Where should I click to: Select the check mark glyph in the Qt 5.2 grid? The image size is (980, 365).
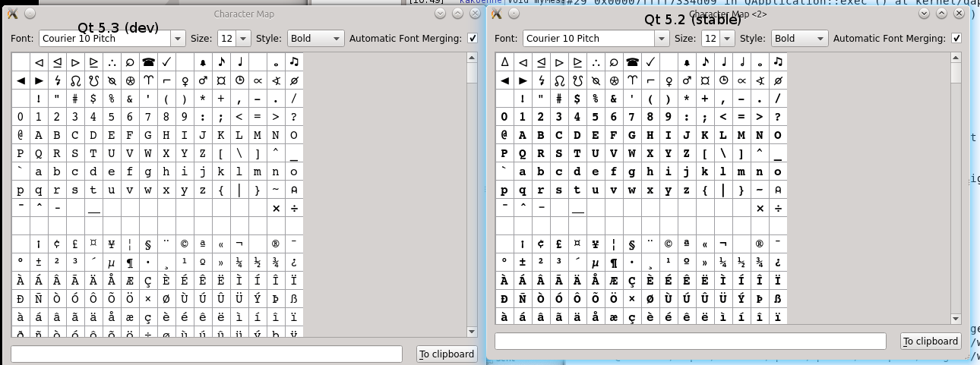point(650,62)
